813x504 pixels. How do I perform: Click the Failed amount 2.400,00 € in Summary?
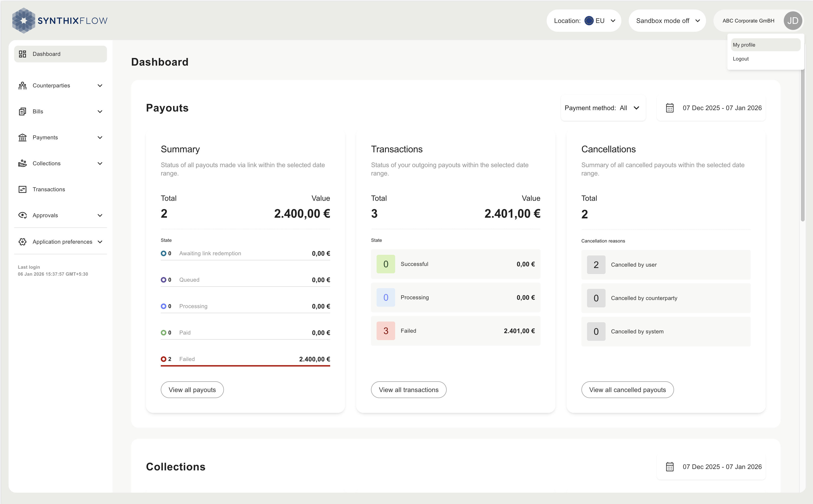tap(314, 359)
